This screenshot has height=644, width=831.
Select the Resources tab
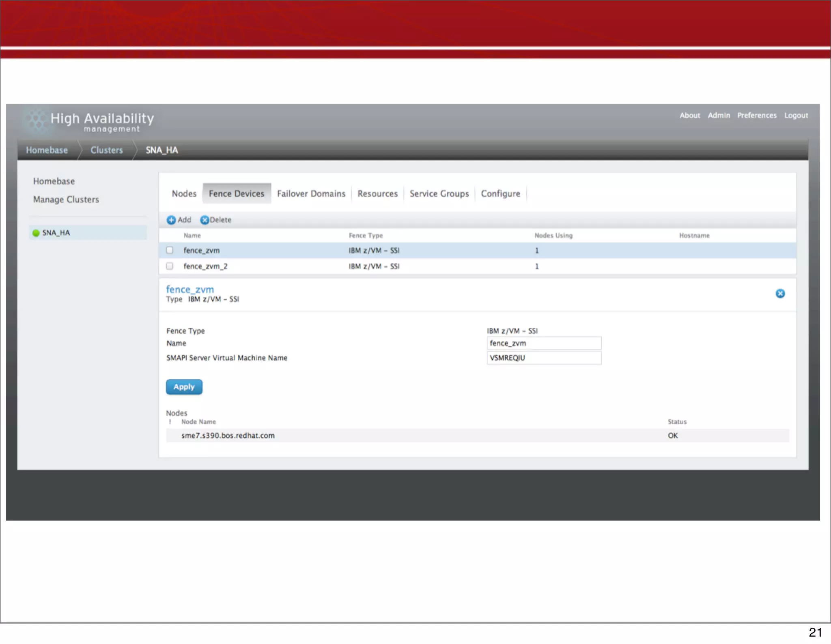pyautogui.click(x=377, y=194)
